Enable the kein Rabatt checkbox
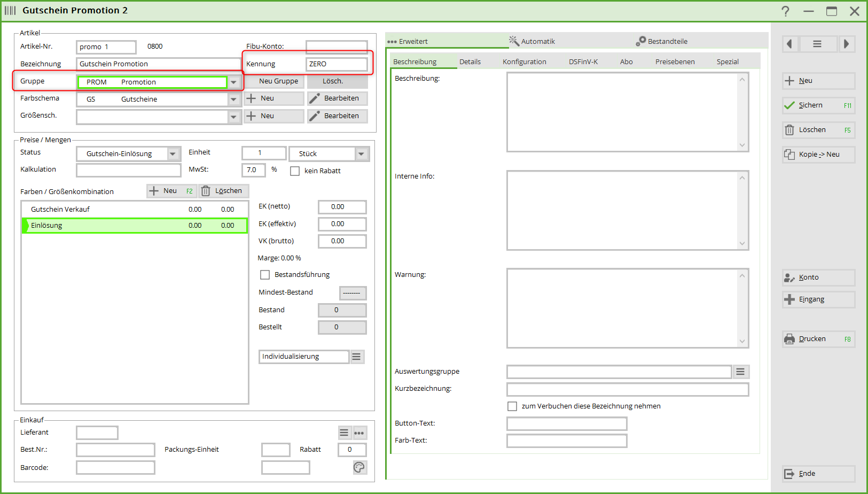The width and height of the screenshot is (868, 494). (295, 171)
